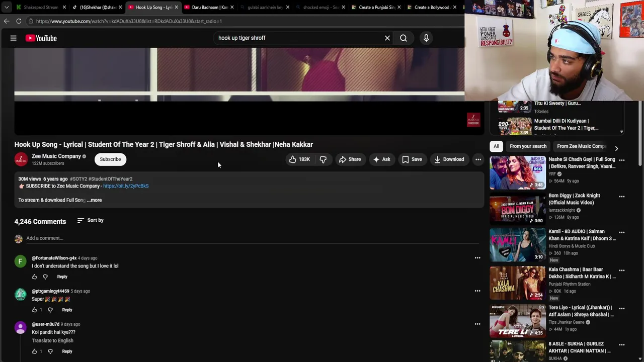Subscribe to Zee Music Company

pyautogui.click(x=110, y=159)
